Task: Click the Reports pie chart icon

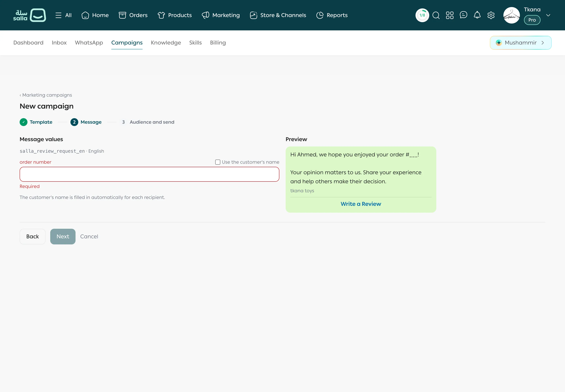Action: pos(320,15)
